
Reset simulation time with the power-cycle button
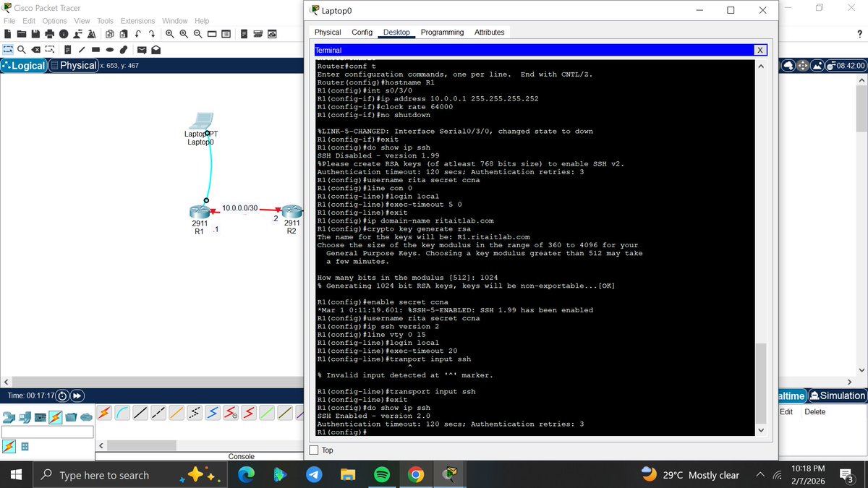62,395
